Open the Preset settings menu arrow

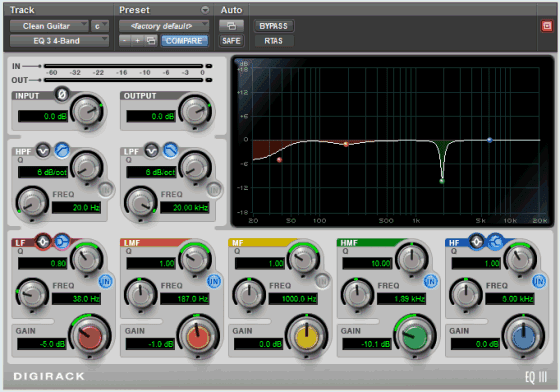(x=205, y=10)
